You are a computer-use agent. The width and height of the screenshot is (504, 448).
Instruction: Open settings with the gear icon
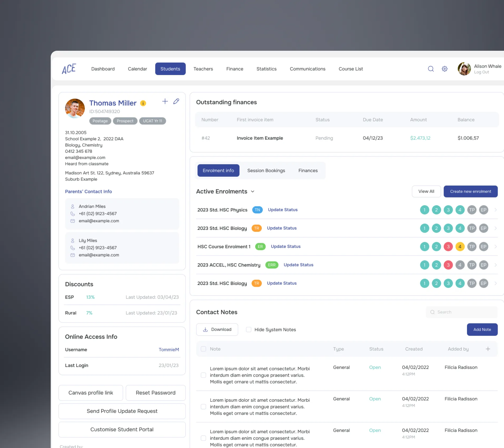(445, 69)
